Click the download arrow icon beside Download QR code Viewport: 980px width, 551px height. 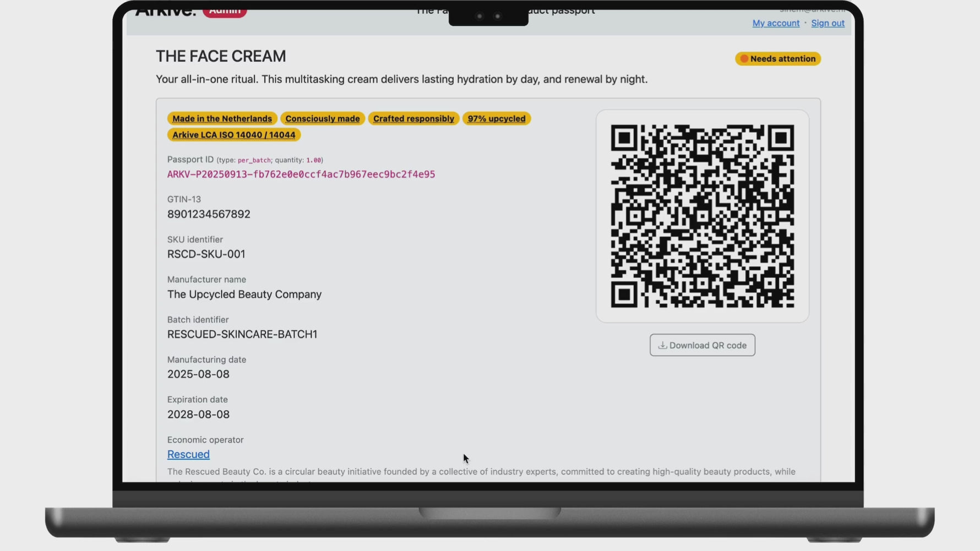coord(662,345)
